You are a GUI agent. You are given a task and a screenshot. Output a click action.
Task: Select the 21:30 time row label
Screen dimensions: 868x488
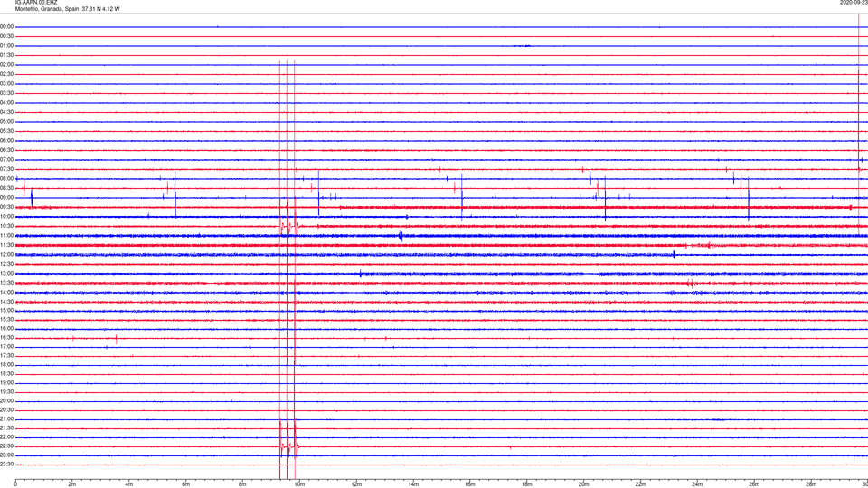click(x=6, y=428)
